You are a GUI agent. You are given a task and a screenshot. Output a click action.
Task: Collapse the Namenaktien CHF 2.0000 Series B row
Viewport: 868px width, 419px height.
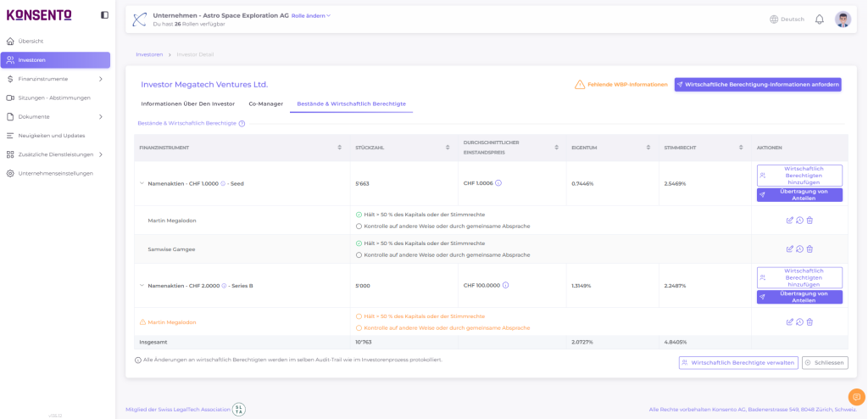click(142, 286)
